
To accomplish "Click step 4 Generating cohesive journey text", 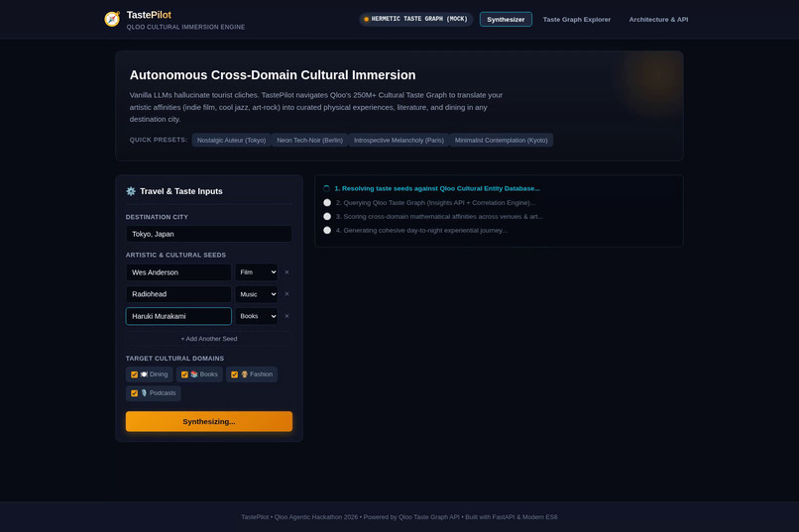I will point(421,230).
